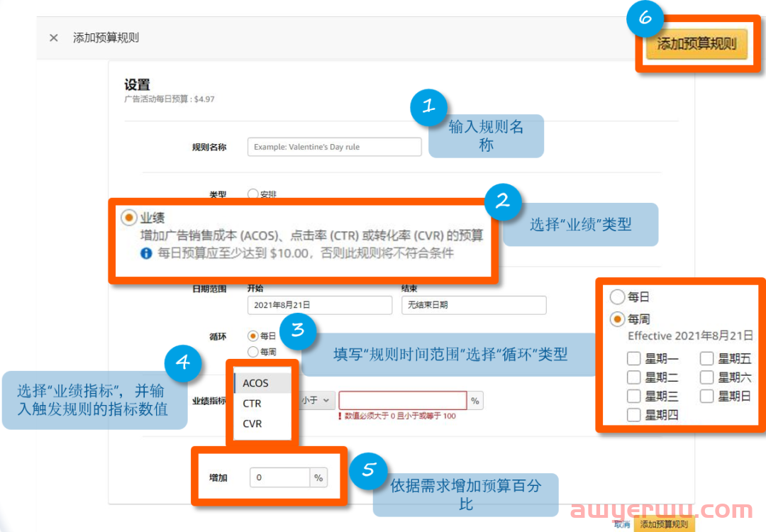The width and height of the screenshot is (766, 532).
Task: Check the 星期三 checkbox
Action: click(x=633, y=396)
